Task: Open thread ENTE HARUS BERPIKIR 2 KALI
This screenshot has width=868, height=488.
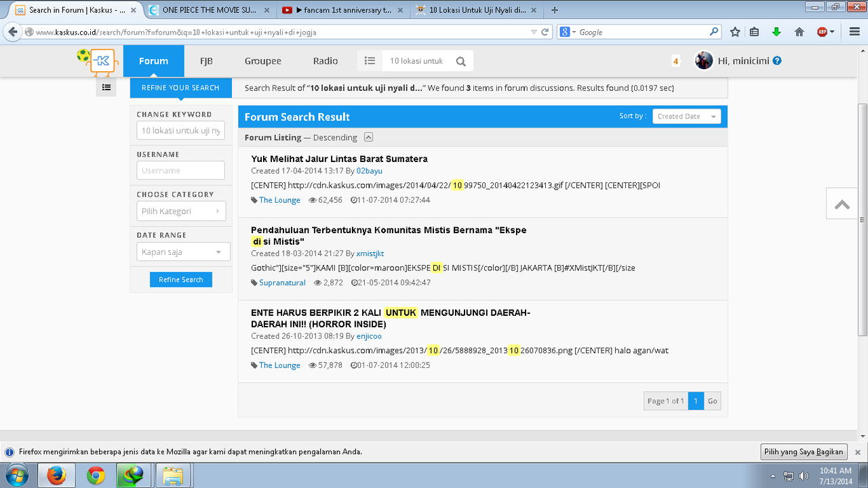Action: pos(391,318)
